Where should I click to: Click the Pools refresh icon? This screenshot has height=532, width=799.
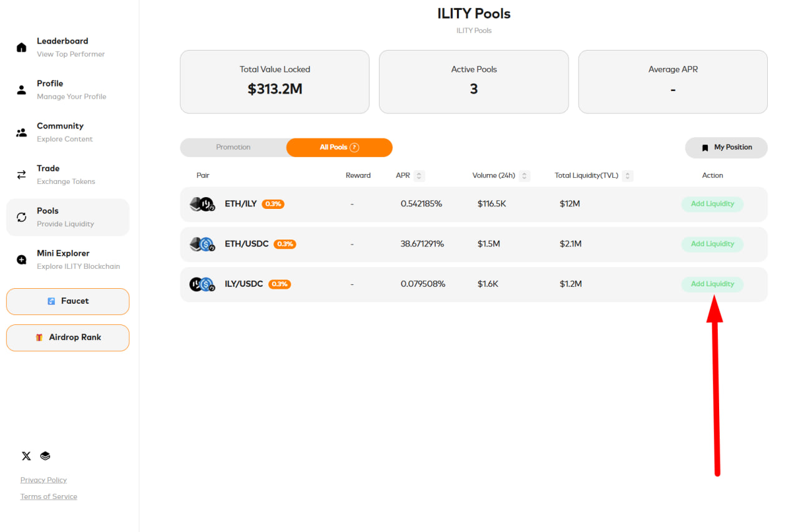point(21,217)
